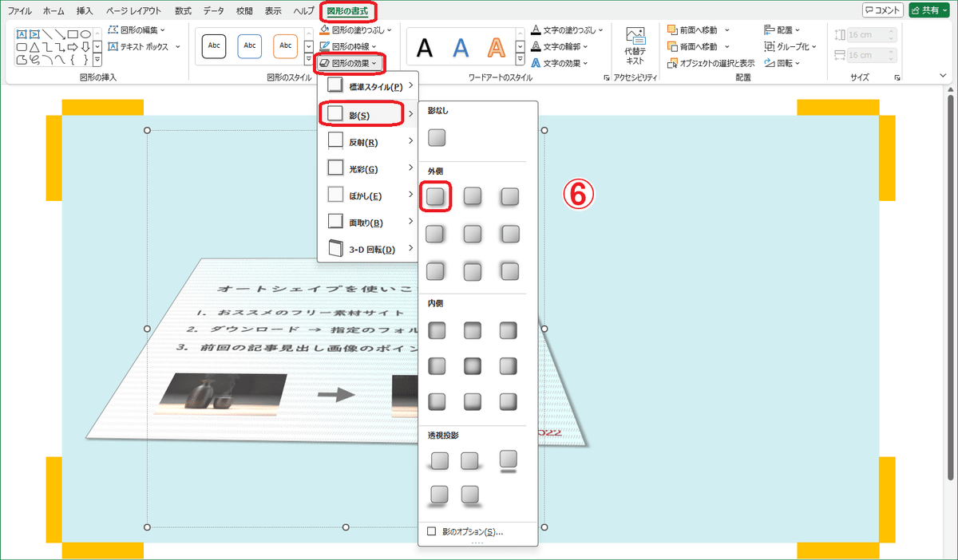Open the ファイル tab

coord(20,10)
